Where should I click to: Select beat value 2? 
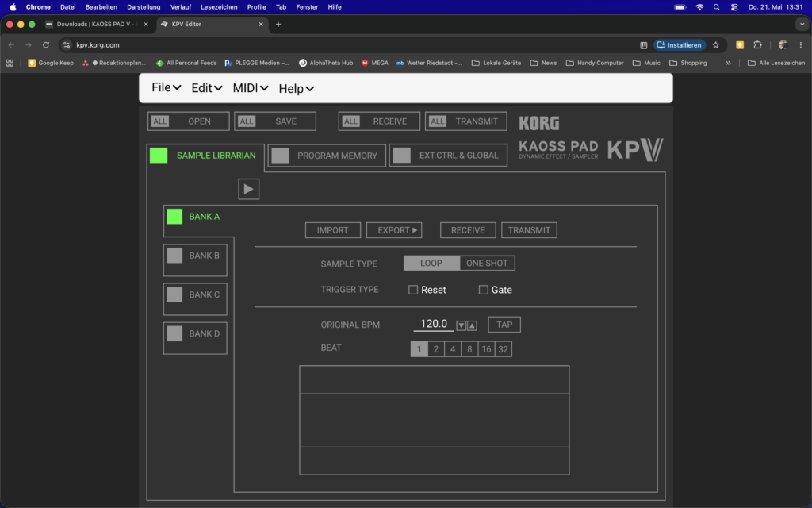tap(436, 349)
